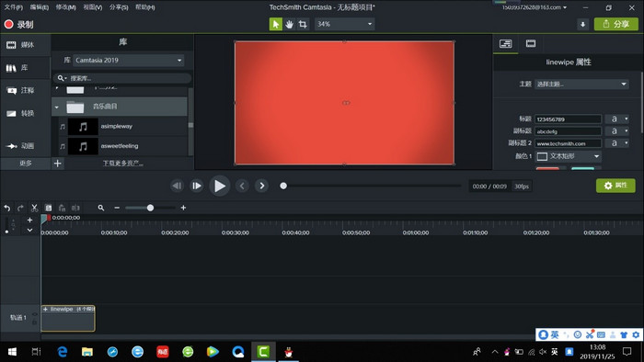Jump to the previous media clip
644x362 pixels.
click(242, 186)
